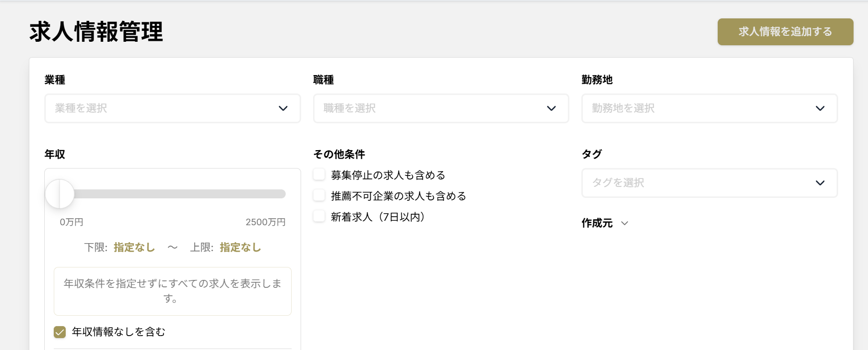Open the 職種を選択 dropdown

pyautogui.click(x=440, y=108)
